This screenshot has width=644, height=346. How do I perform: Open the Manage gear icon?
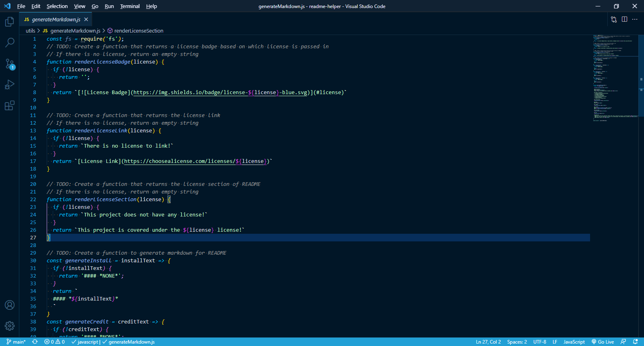pos(10,326)
